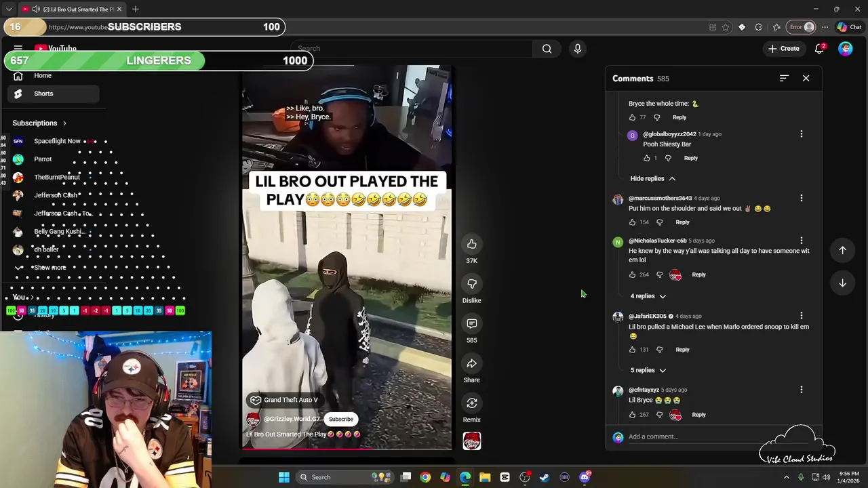The height and width of the screenshot is (488, 868).
Task: Reply to marcussmothers3643's comment
Action: 682,222
